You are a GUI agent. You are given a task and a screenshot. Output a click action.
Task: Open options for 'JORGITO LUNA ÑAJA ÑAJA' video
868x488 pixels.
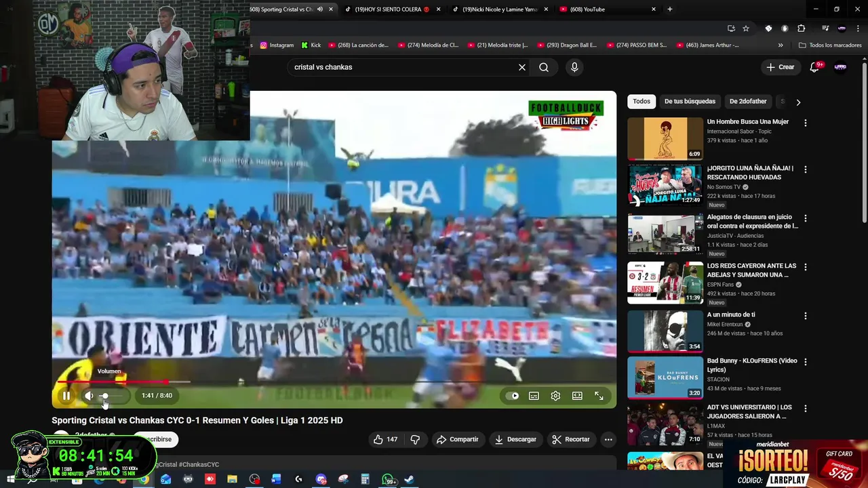click(x=805, y=169)
